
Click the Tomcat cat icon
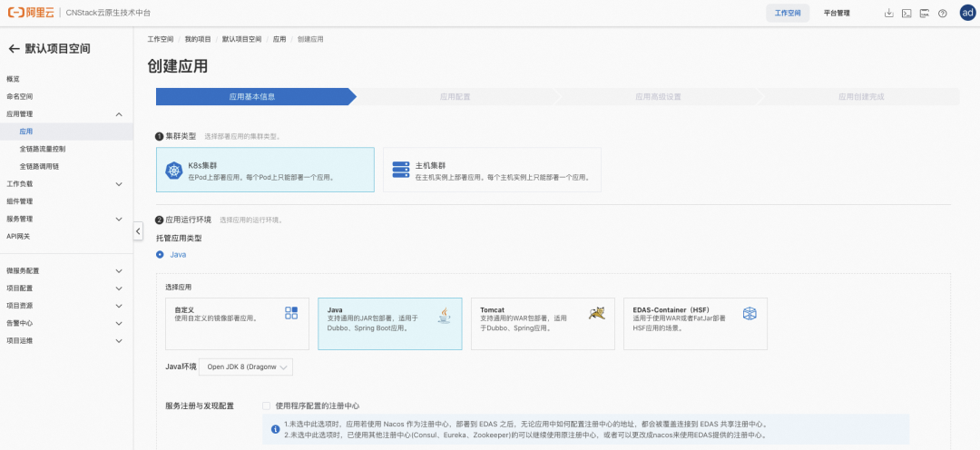coord(597,312)
